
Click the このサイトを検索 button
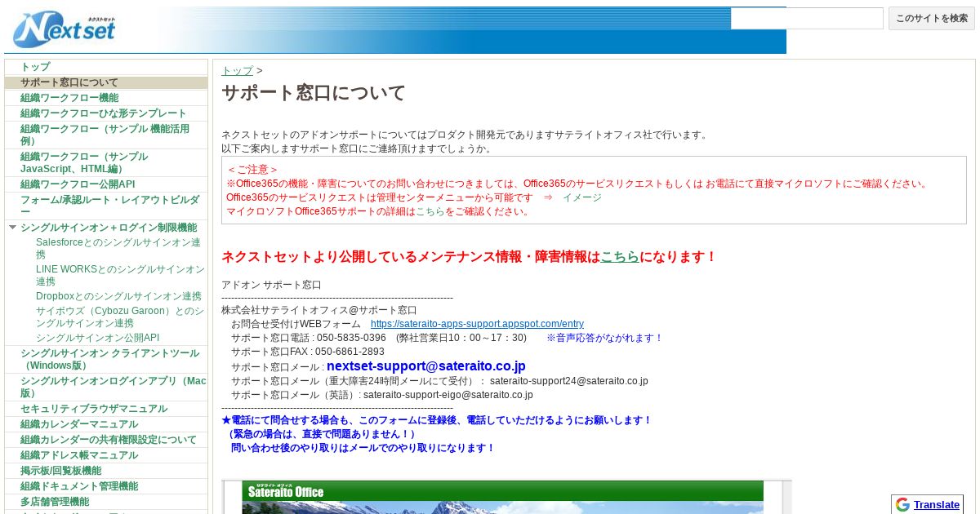tap(932, 18)
